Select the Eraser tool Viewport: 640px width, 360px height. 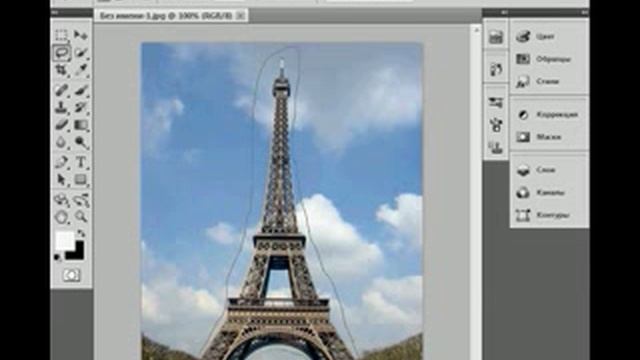click(x=61, y=125)
